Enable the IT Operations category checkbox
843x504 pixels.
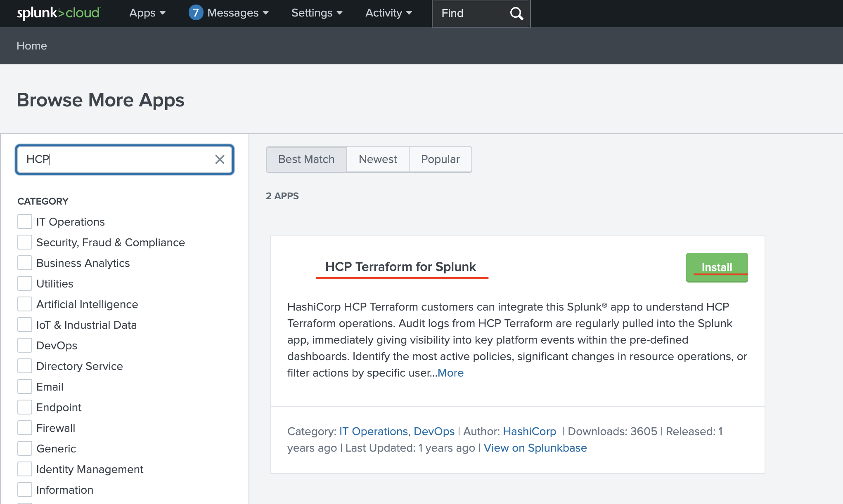click(25, 221)
